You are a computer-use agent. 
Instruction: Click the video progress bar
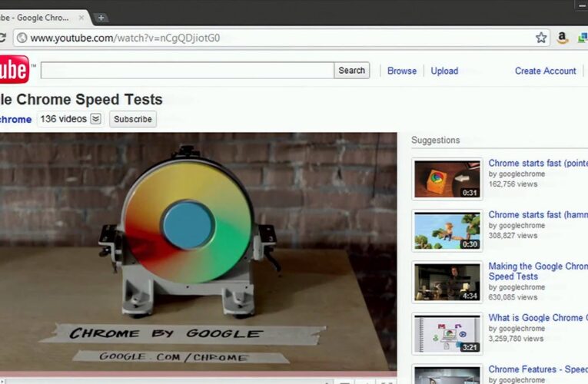[x=198, y=373]
